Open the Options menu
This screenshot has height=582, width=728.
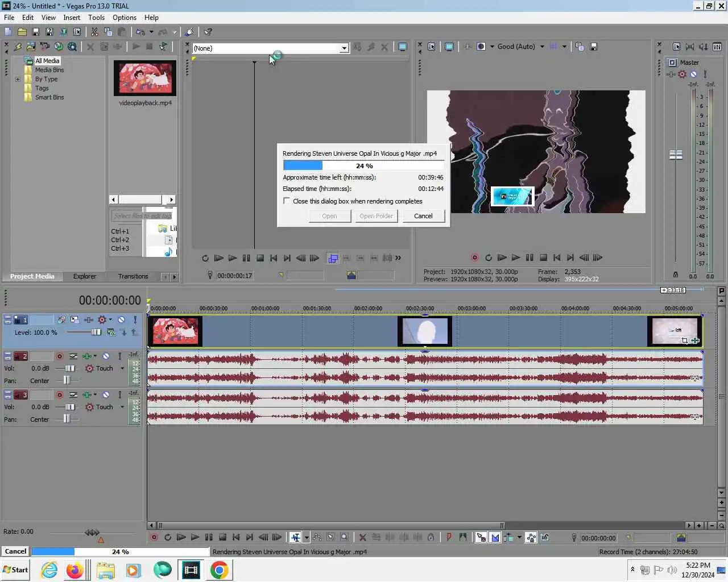tap(125, 18)
